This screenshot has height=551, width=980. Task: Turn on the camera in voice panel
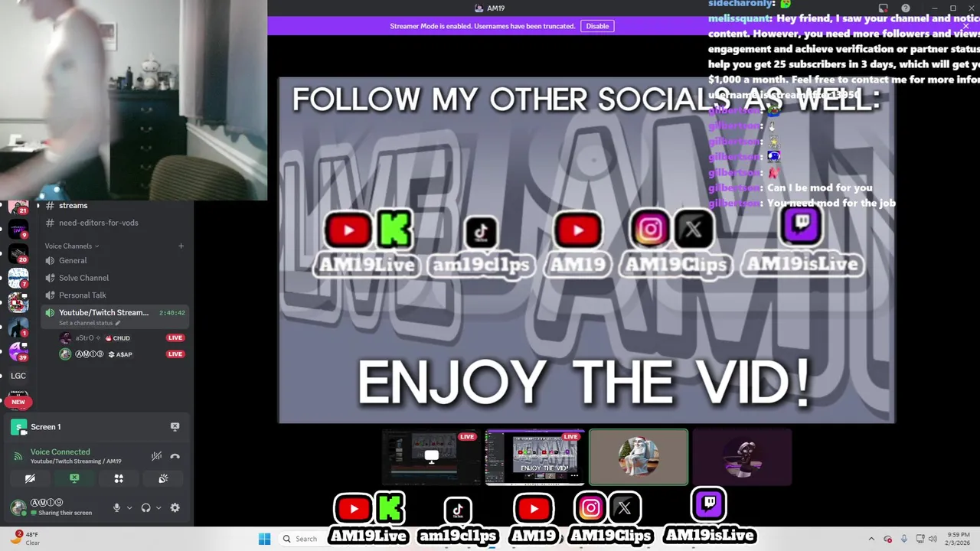click(30, 478)
